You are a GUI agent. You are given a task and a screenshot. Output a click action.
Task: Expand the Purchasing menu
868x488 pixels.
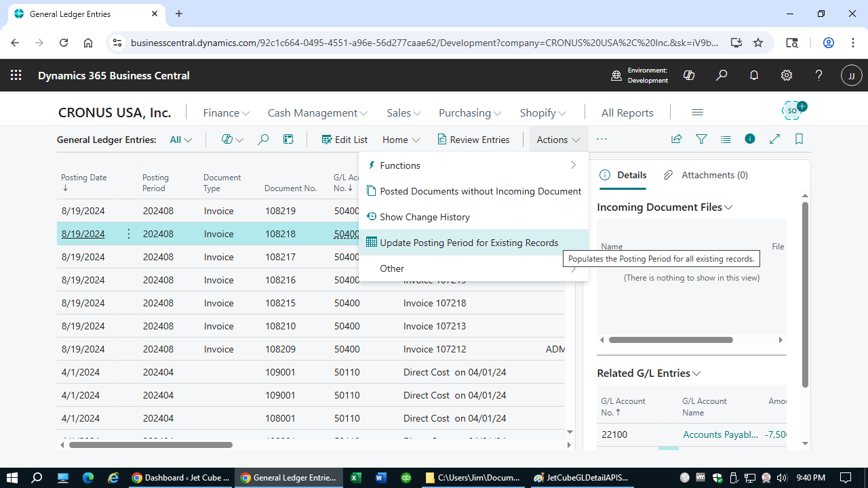(470, 113)
